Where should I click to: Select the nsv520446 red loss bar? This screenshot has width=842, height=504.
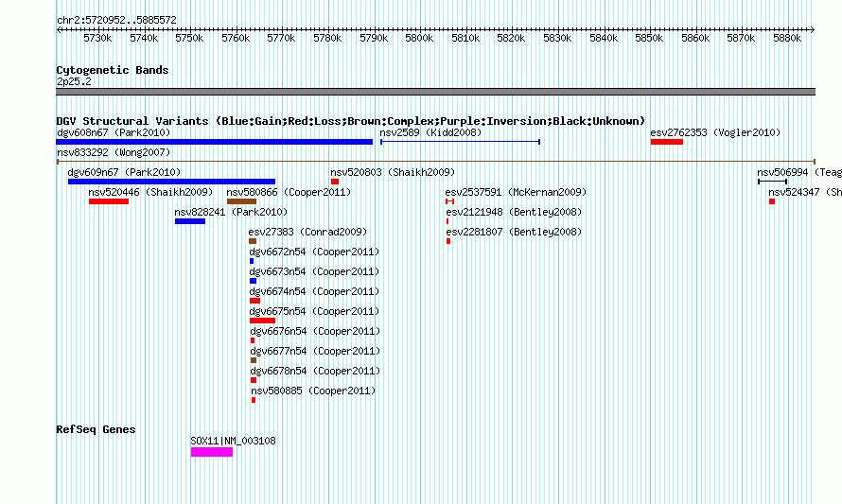109,201
